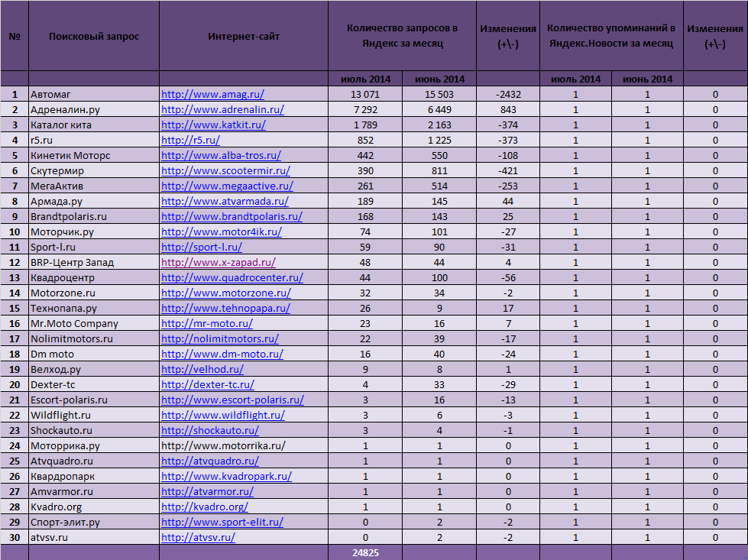Click the http://atvsv.ru/ link

click(199, 537)
